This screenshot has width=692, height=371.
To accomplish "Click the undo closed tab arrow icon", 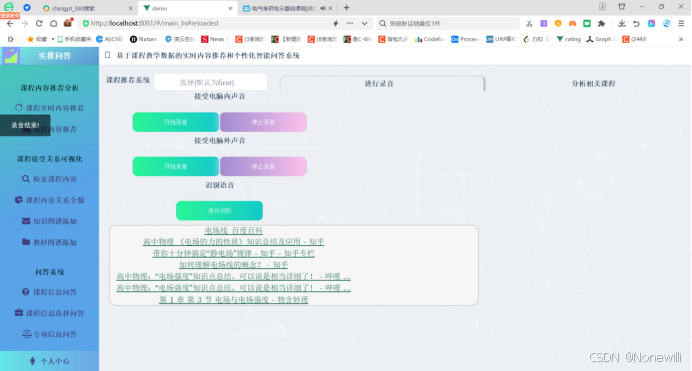I will [x=636, y=23].
